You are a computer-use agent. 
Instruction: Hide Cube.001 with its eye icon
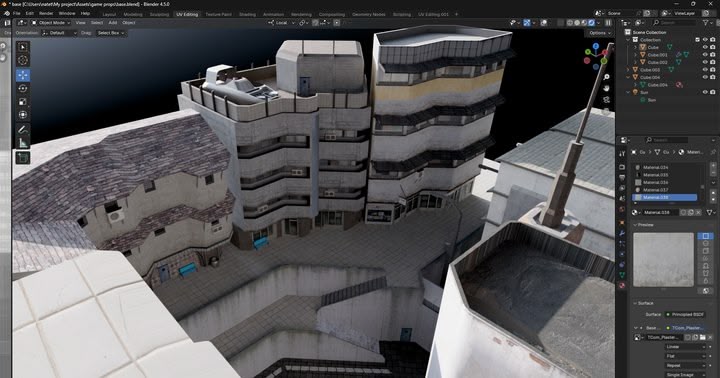click(705, 54)
